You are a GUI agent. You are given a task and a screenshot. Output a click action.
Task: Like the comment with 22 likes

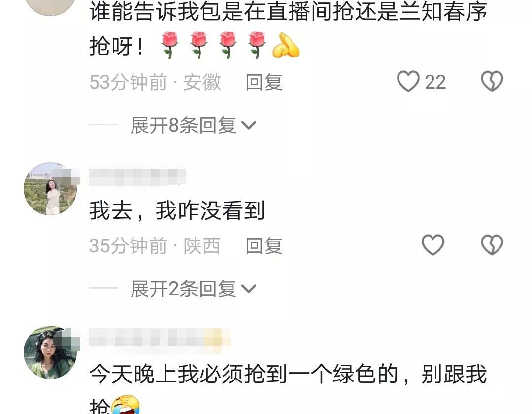tap(408, 81)
